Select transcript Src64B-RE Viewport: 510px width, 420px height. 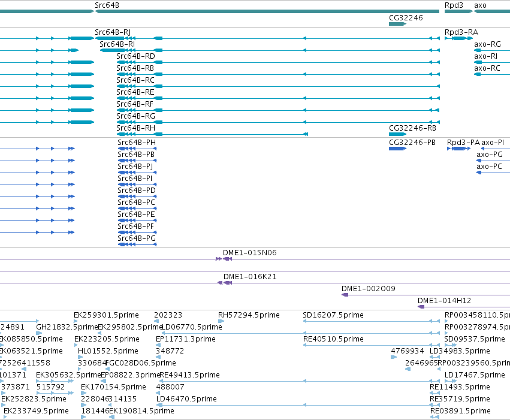click(x=135, y=92)
